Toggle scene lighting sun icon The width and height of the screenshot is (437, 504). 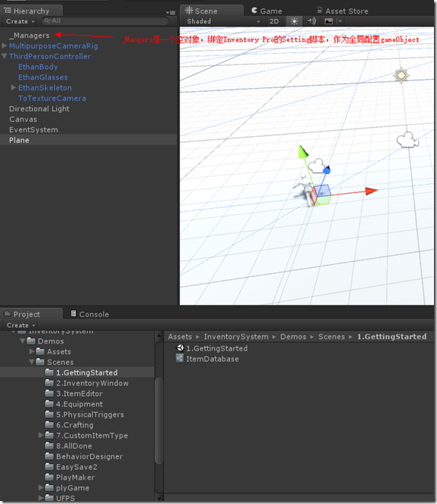click(294, 21)
